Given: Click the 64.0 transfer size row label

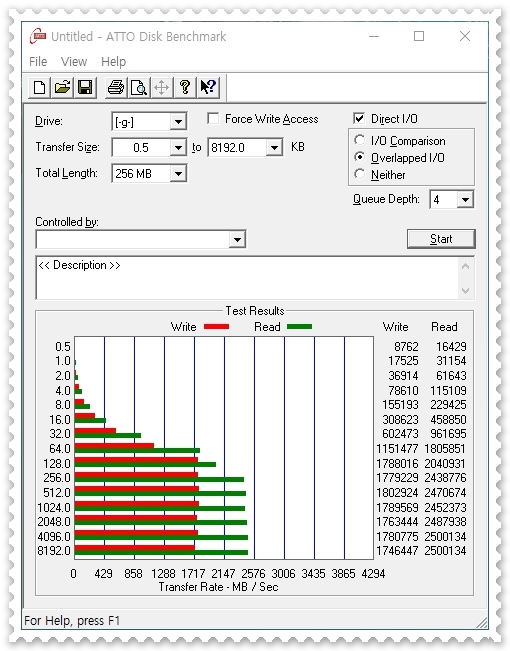Looking at the screenshot, I should coord(60,449).
